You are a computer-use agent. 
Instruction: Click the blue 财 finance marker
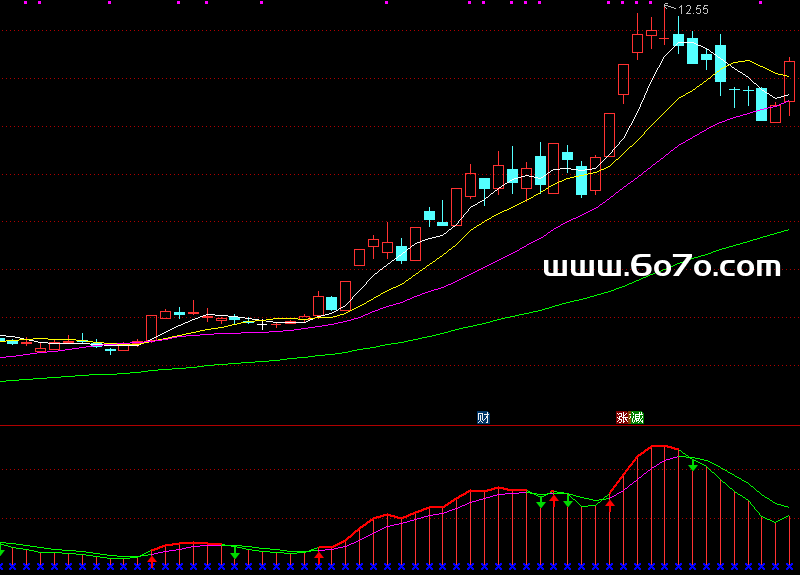[483, 417]
